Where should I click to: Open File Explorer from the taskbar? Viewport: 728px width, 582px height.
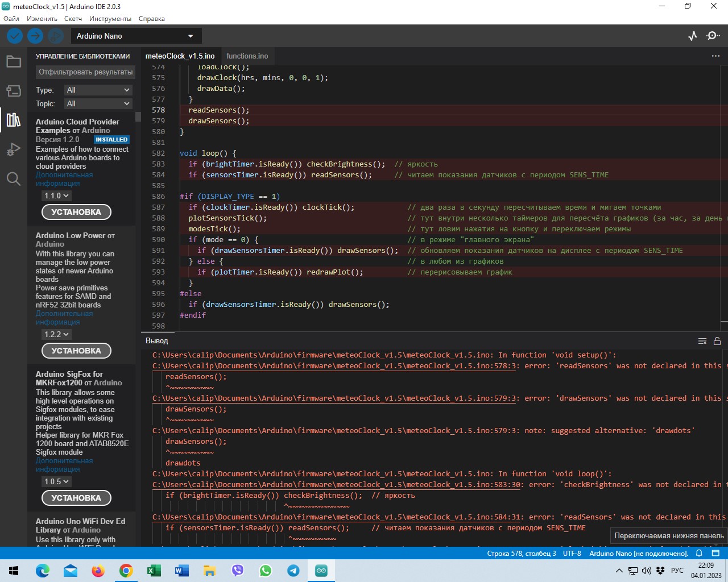[x=210, y=571]
